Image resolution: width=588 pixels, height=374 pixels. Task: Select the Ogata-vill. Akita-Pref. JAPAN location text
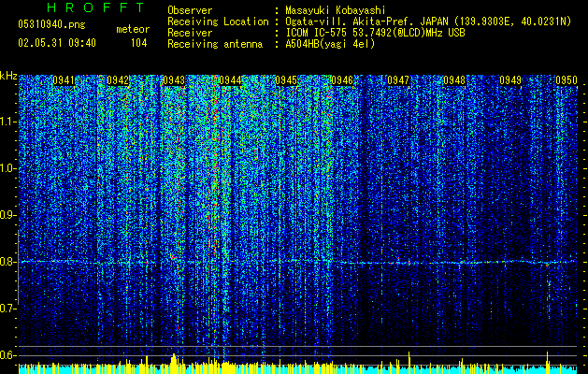click(428, 22)
